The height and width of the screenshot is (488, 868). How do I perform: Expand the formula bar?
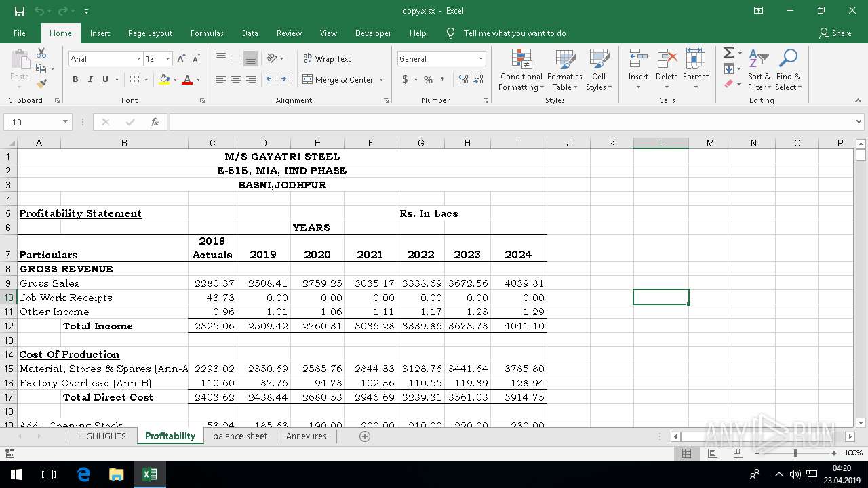[859, 122]
